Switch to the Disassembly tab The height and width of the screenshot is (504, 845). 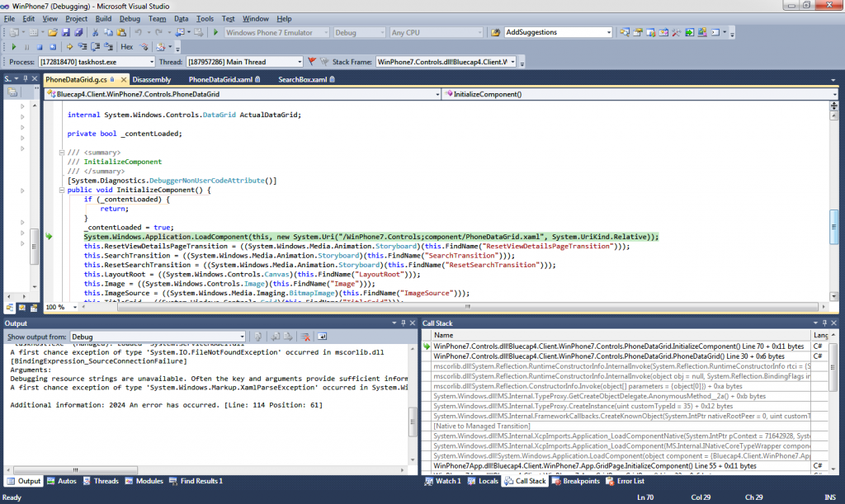coord(152,80)
